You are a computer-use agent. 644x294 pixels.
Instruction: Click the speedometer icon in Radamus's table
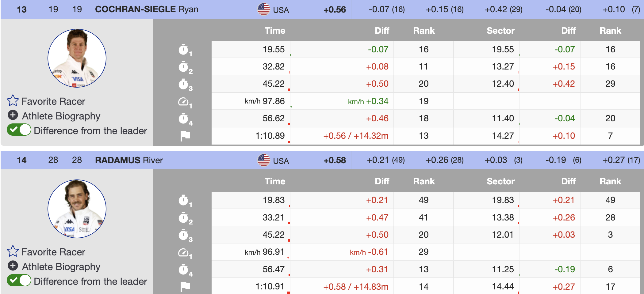[x=183, y=252]
